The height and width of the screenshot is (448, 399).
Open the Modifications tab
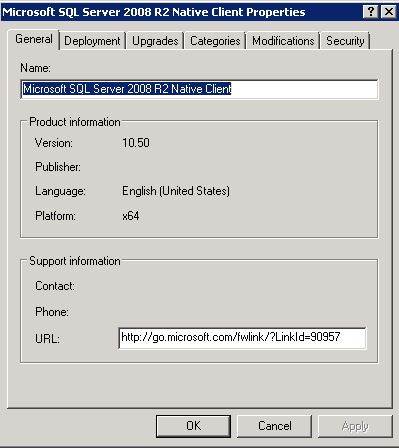click(283, 41)
